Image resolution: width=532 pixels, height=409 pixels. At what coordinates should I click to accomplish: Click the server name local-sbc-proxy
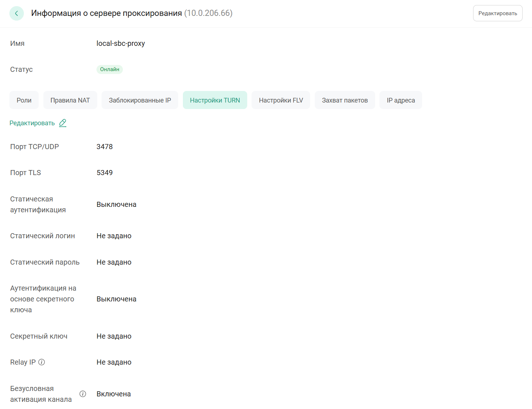tap(121, 43)
